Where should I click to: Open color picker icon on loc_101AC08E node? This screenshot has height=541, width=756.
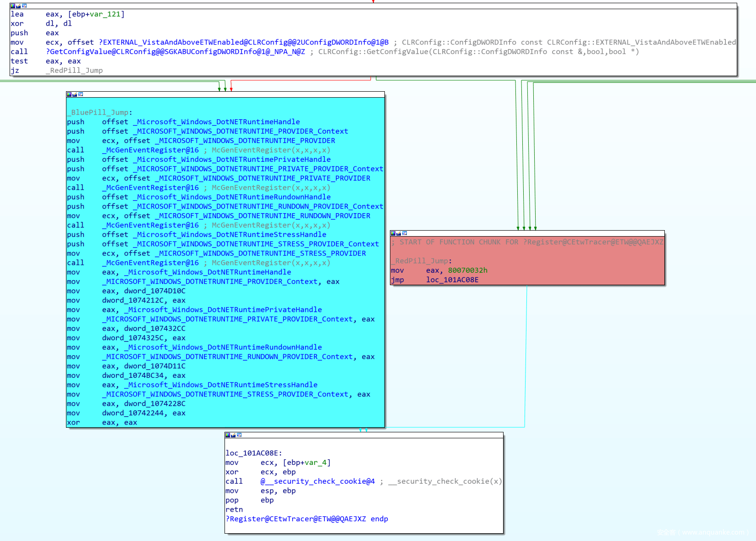[228, 435]
